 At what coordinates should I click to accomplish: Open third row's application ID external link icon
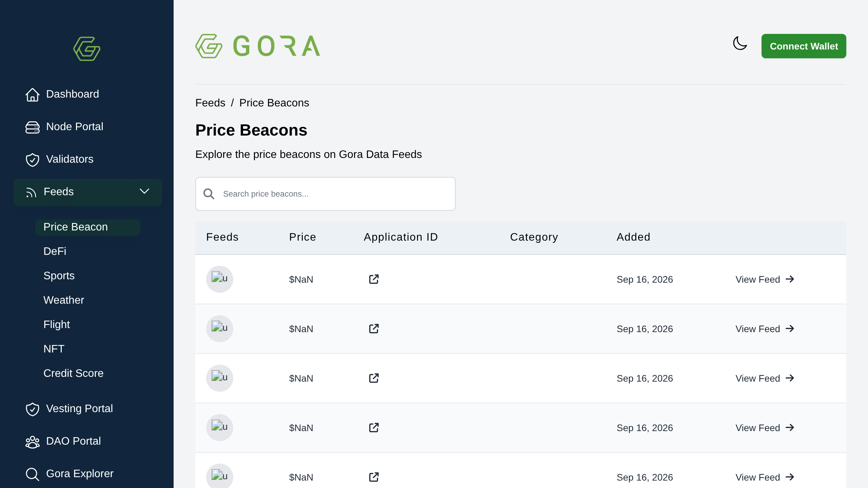point(374,378)
